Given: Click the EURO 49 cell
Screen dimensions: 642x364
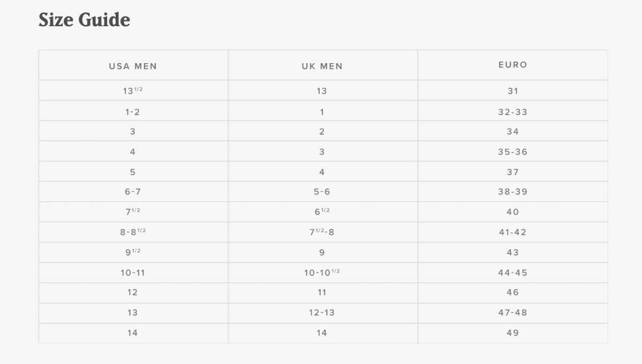Looking at the screenshot, I should [x=512, y=333].
